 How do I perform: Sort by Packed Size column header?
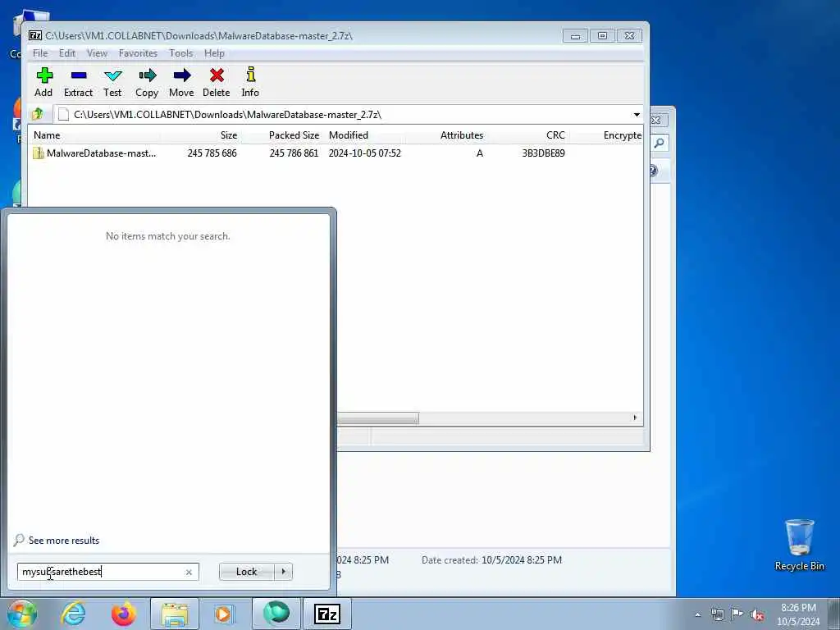[x=282, y=135]
